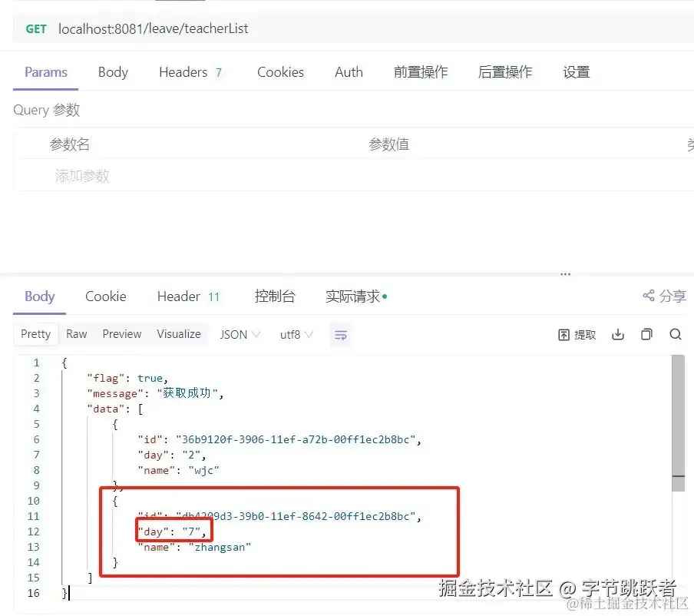This screenshot has height=616, width=694.
Task: Switch response view to Raw
Action: pyautogui.click(x=76, y=334)
